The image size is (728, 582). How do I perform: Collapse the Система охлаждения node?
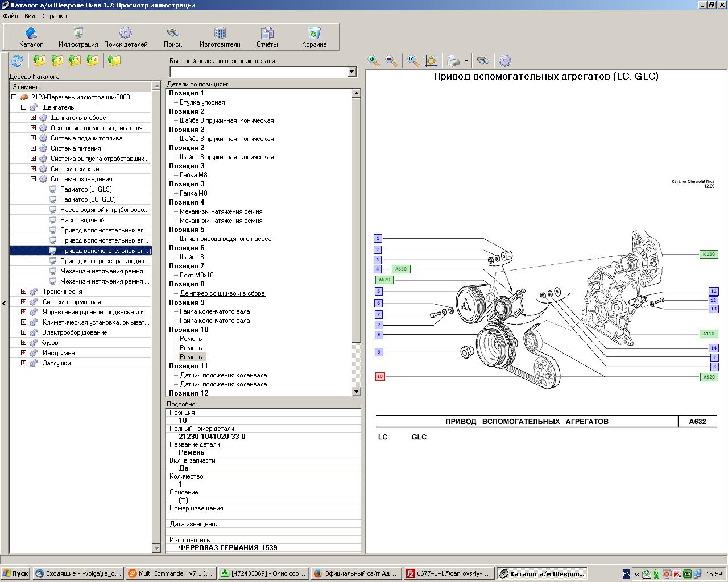33,179
